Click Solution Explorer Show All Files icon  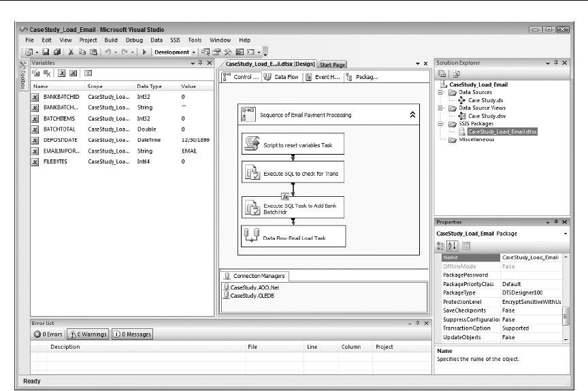point(457,74)
